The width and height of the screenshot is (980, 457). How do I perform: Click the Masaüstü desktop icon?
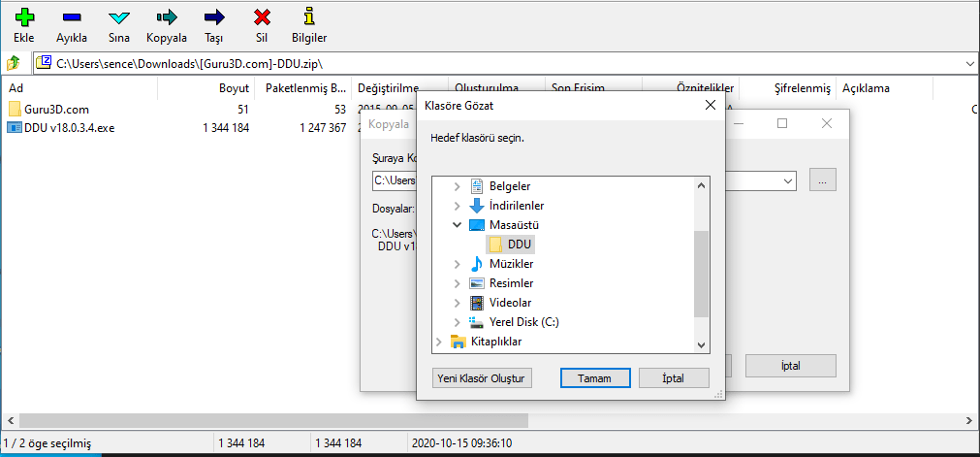477,225
